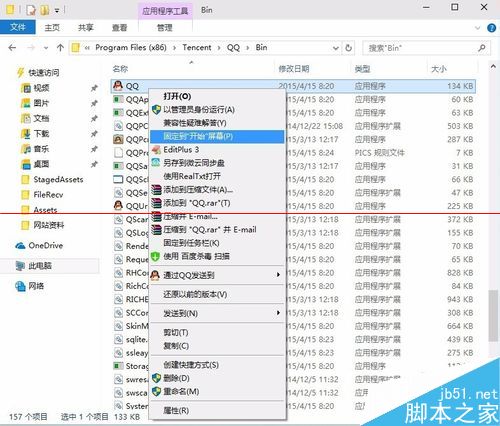Click the properties icon in the quick access toolbar
Image resolution: width=500 pixels, height=426 pixels.
[31, 10]
